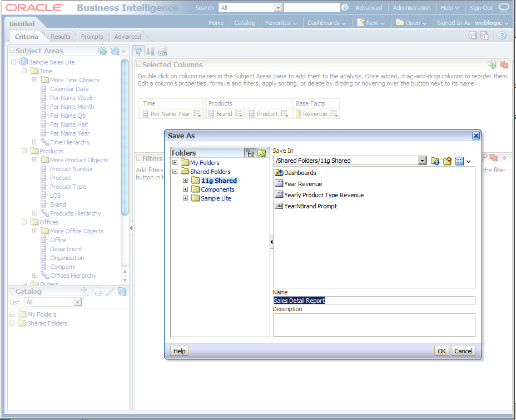Screen dimensions: 516x420
Task: Select the XYZ column sorting icon
Action: tap(162, 51)
